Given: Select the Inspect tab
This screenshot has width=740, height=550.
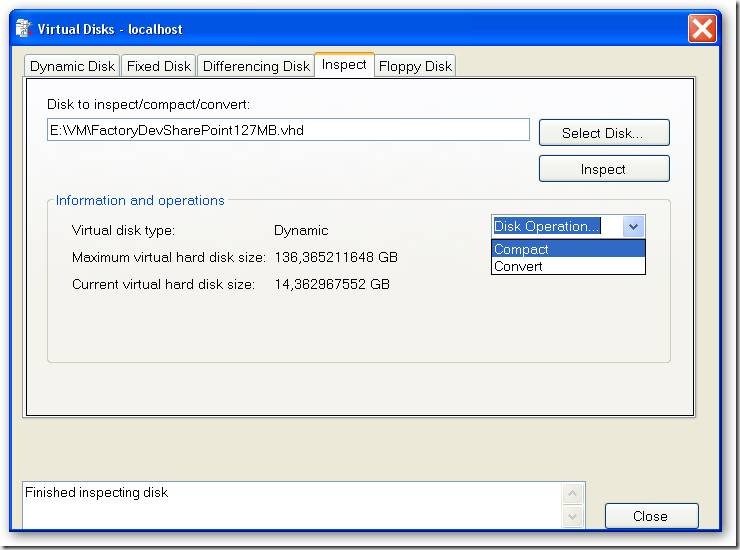Looking at the screenshot, I should click(344, 65).
